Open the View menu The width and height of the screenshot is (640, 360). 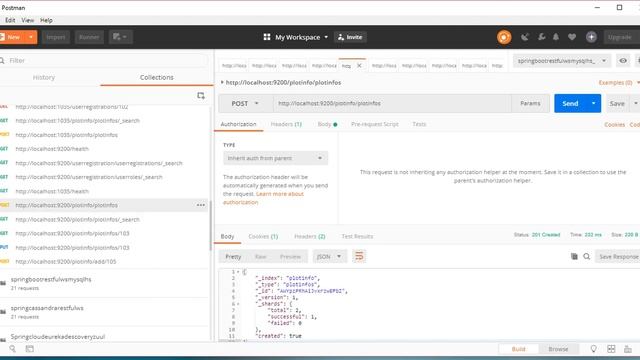point(28,20)
